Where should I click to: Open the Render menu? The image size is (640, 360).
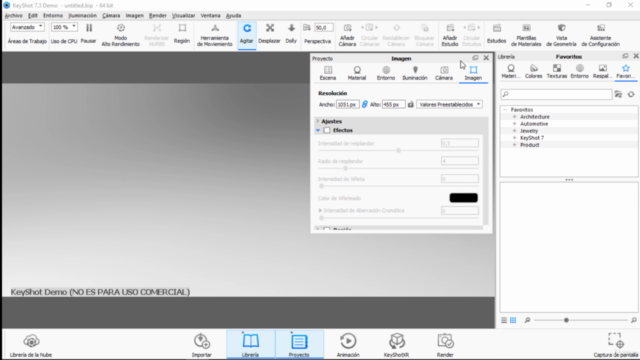click(158, 16)
